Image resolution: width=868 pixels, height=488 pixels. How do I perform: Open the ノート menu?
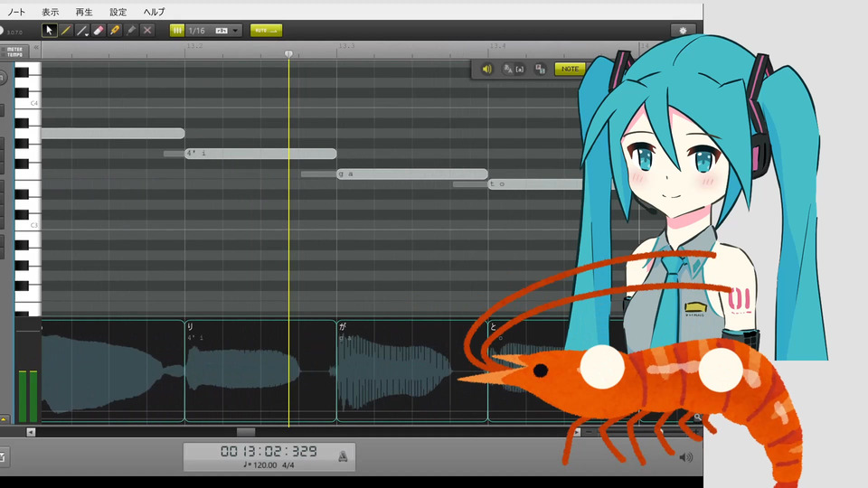click(x=16, y=12)
